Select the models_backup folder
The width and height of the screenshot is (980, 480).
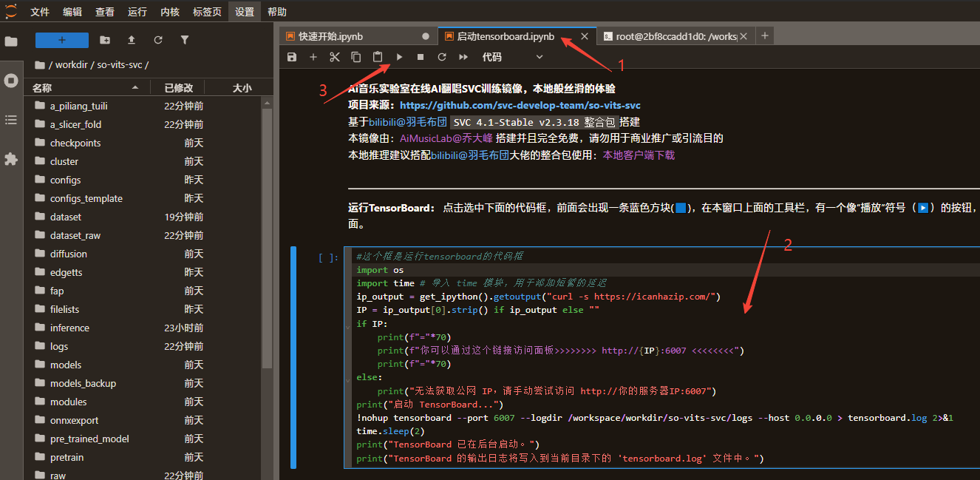(143, 383)
